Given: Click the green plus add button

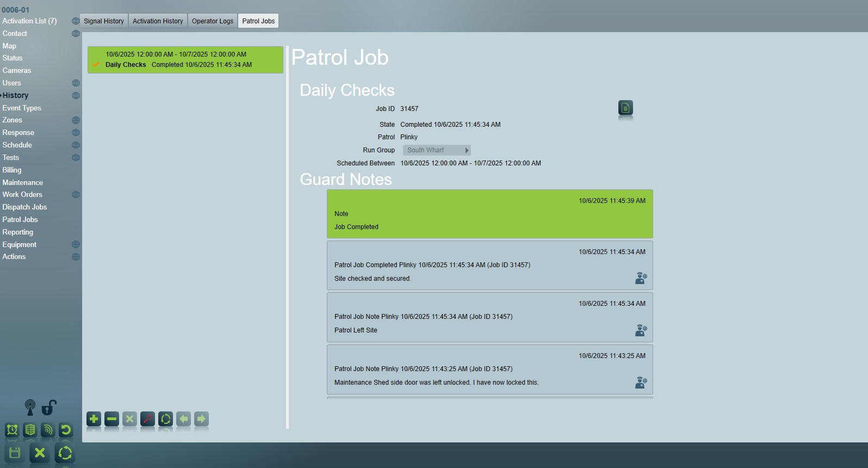Looking at the screenshot, I should tap(94, 419).
